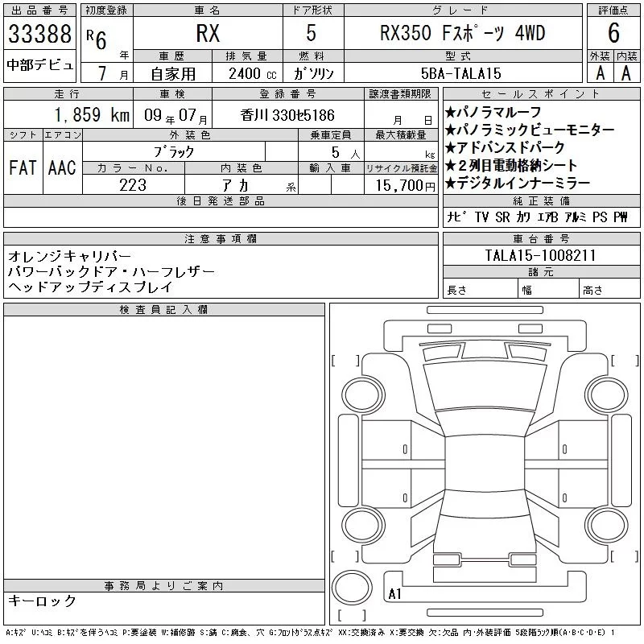Click the rear-right wheel on car diagram
Viewport: 644px width, 644px height.
tap(607, 525)
